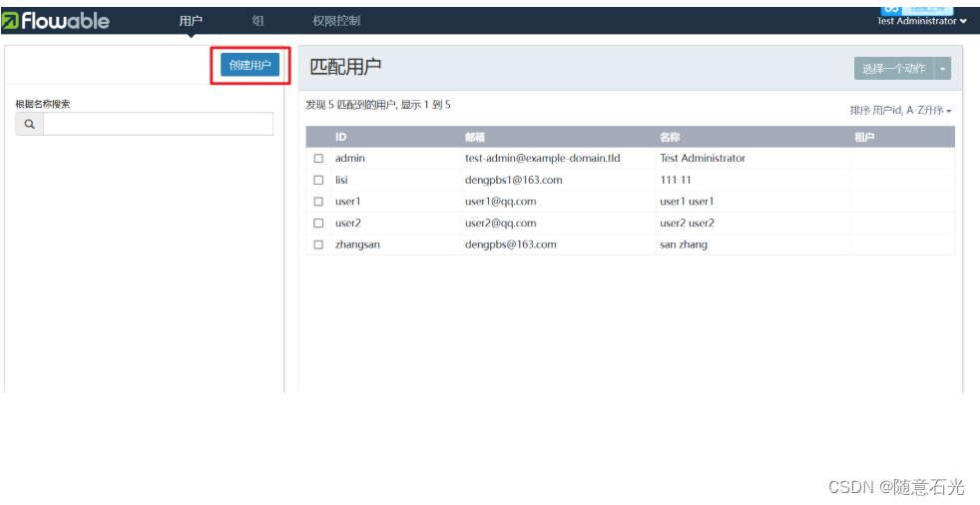Open the 权限控制 tab
Screen dimensions: 980x505
click(x=336, y=21)
